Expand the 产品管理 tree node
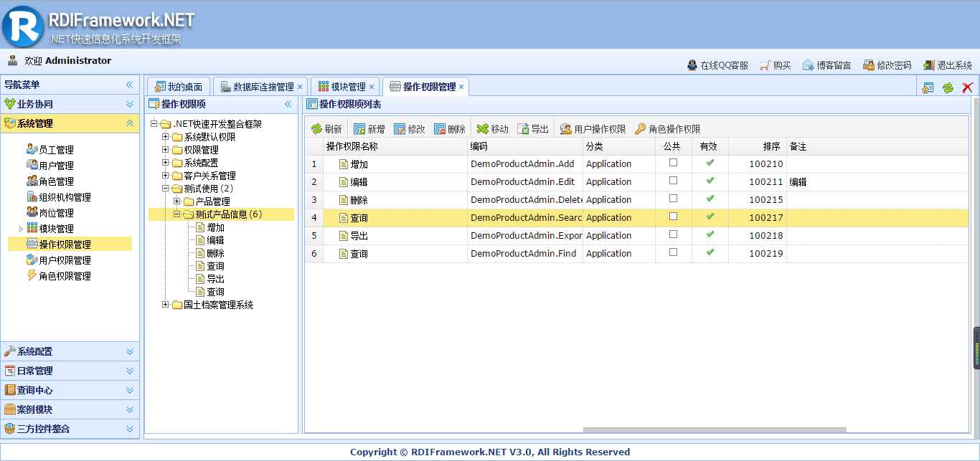This screenshot has width=980, height=461. [177, 201]
